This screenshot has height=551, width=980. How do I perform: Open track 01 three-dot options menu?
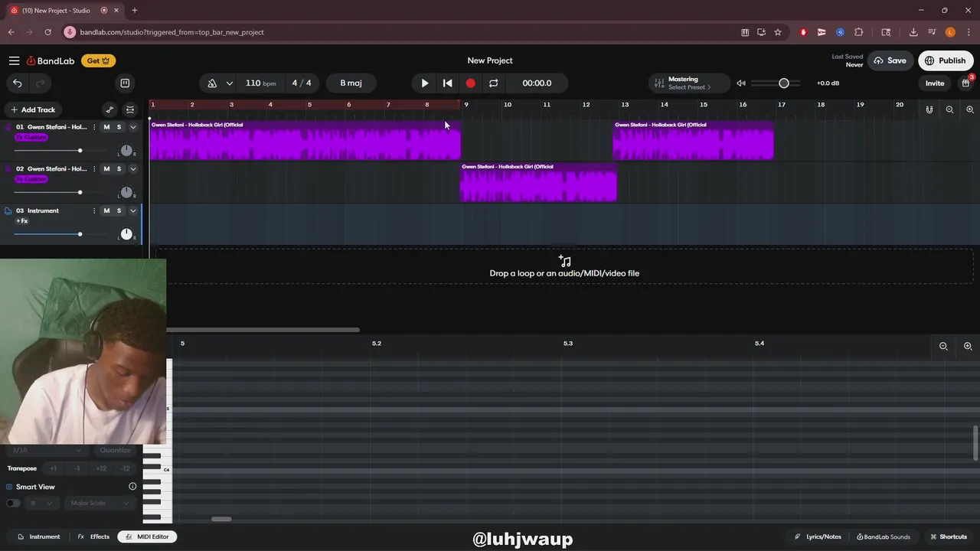coord(94,127)
